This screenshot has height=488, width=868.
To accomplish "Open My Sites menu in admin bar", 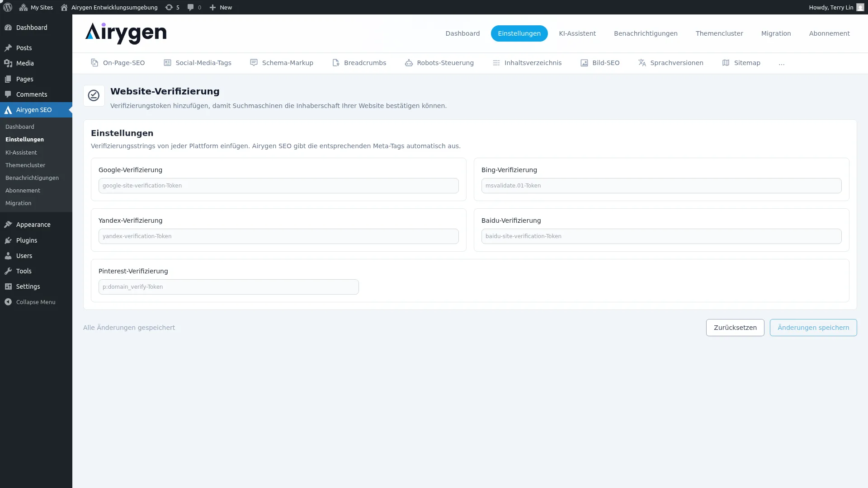I will [x=36, y=7].
